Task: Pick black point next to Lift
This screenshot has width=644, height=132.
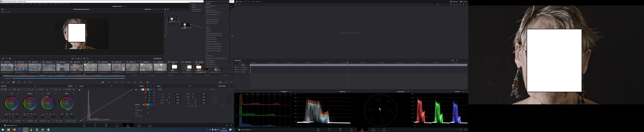Action: coord(5,93)
